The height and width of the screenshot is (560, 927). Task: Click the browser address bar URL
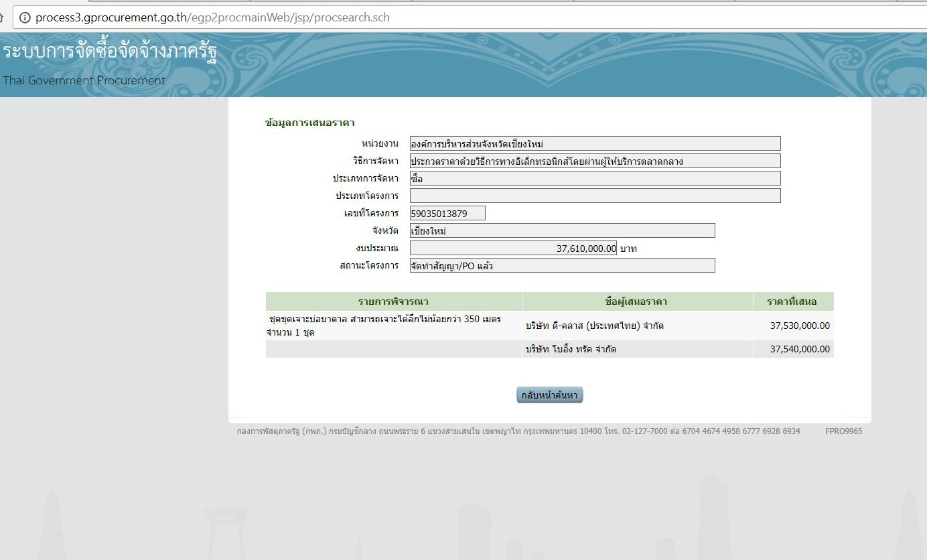(212, 18)
